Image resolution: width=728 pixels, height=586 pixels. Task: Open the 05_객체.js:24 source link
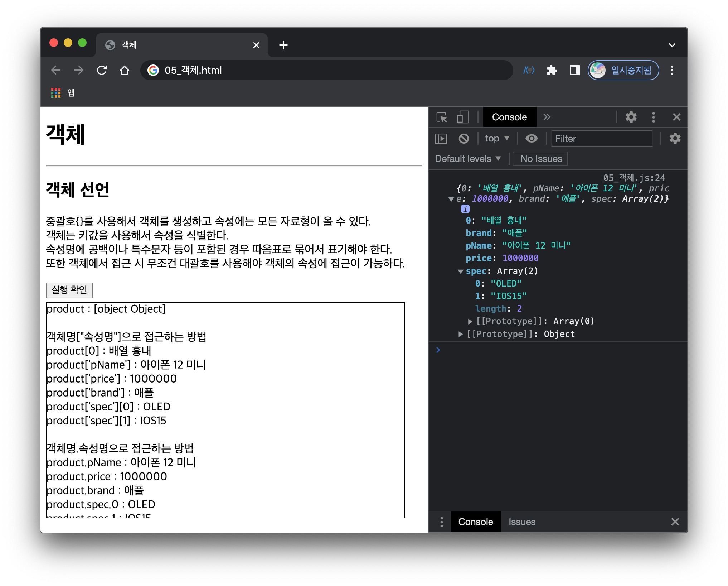(634, 178)
